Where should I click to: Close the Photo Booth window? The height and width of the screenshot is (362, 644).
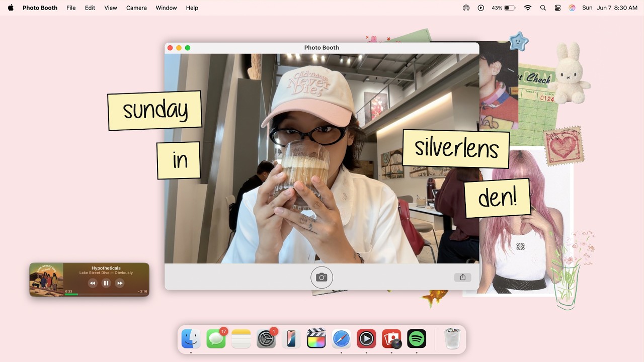coord(170,48)
